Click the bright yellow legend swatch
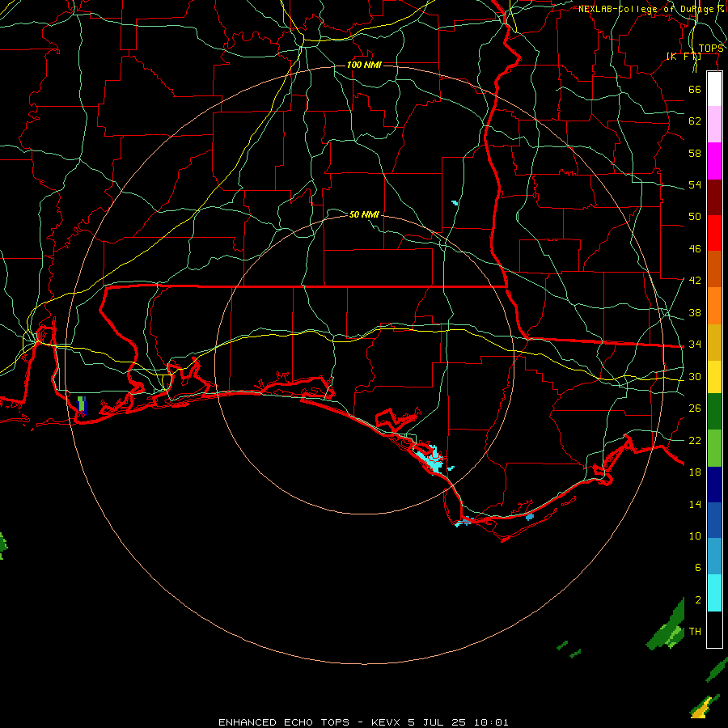Viewport: 728px width, 728px height. click(x=714, y=377)
